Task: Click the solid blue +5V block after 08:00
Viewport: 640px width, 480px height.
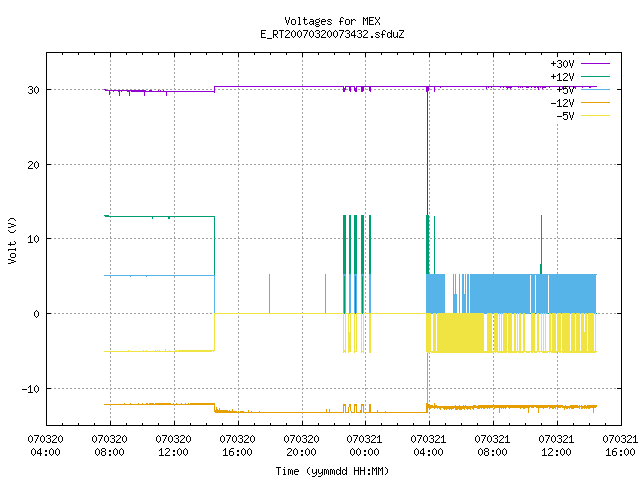Action: tap(500, 294)
